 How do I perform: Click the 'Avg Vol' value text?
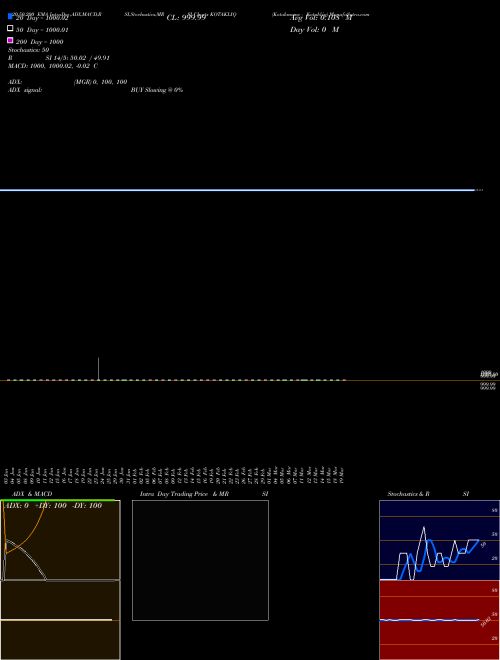pos(321,18)
